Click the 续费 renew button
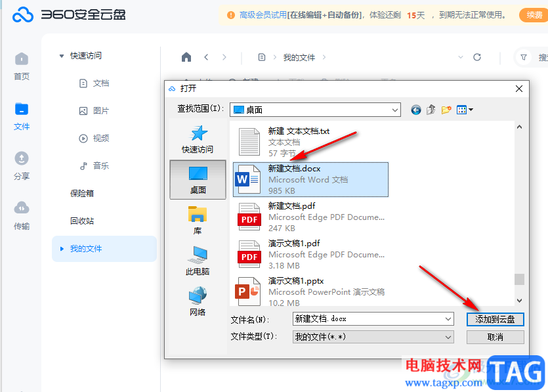 point(534,15)
